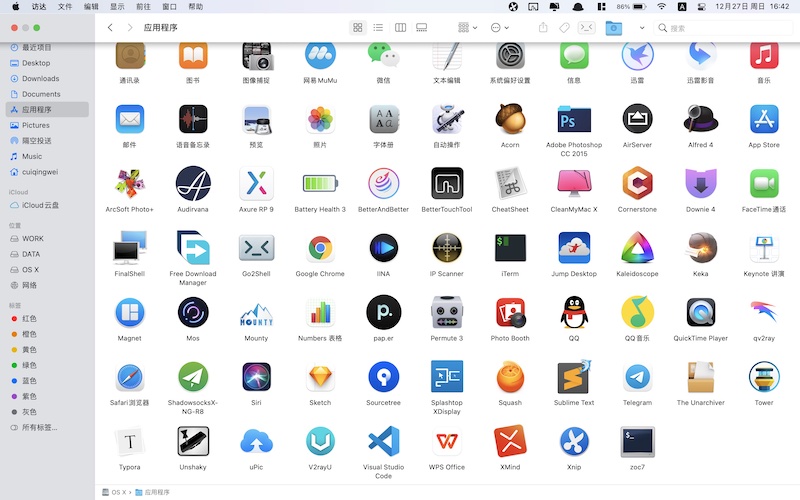The height and width of the screenshot is (500, 800).
Task: Select the Alfred 4 hat icon
Action: 701,119
